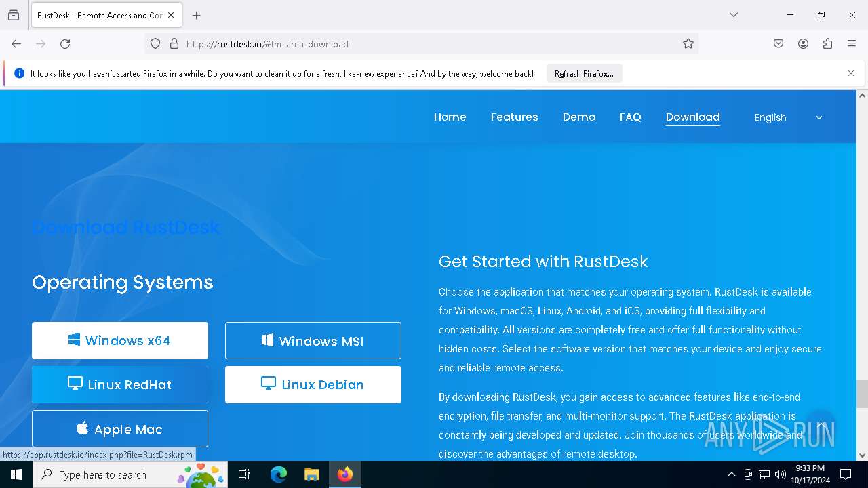This screenshot has width=868, height=488.
Task: Show hidden system tray icons
Action: 731,474
